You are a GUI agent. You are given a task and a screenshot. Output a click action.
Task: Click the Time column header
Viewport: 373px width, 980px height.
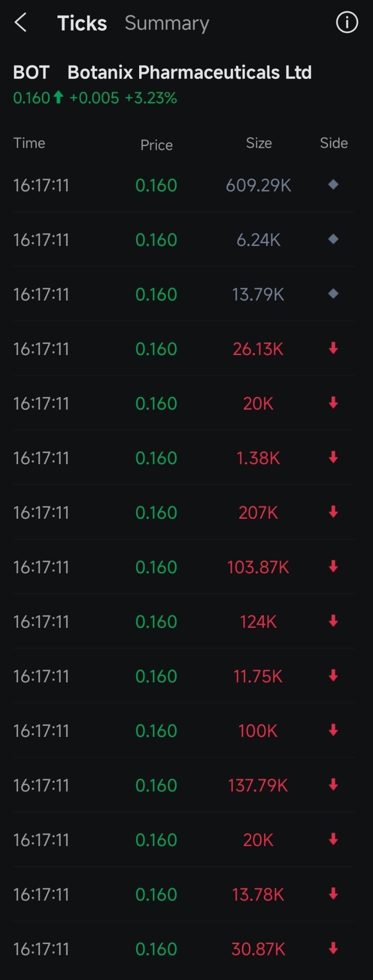[29, 143]
